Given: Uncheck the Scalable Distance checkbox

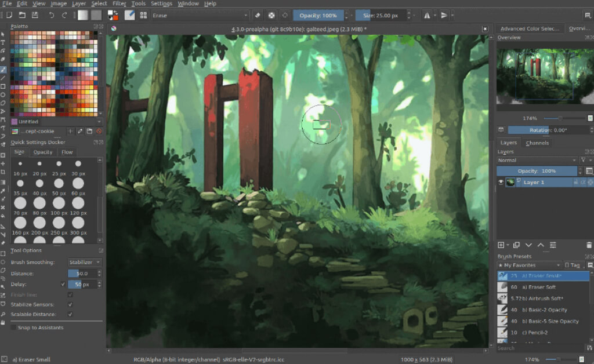Looking at the screenshot, I should (70, 314).
